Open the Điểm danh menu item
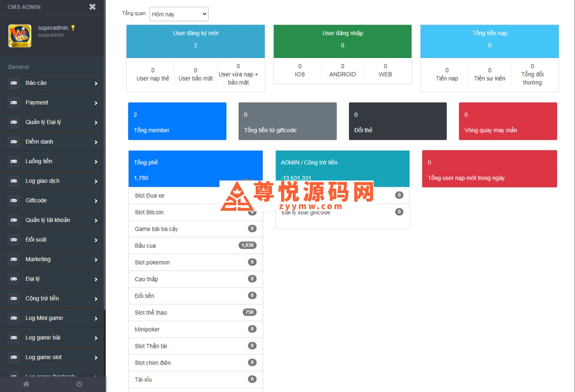The height and width of the screenshot is (392, 575). click(x=39, y=142)
